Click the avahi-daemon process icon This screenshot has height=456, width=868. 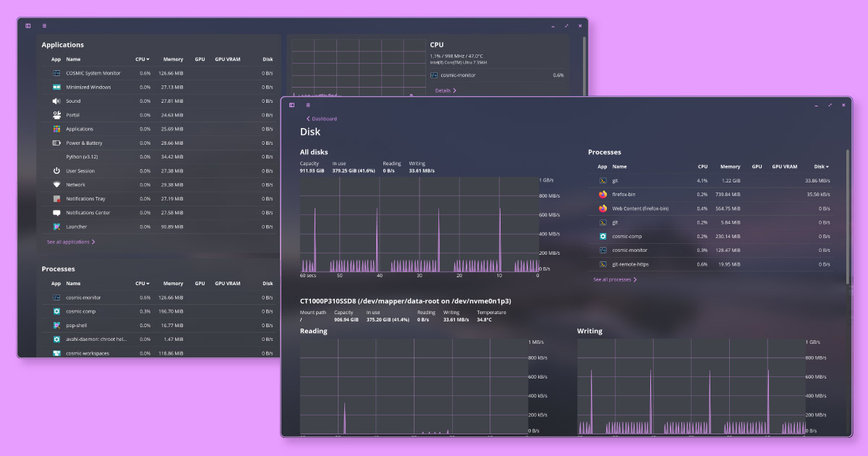pos(56,339)
